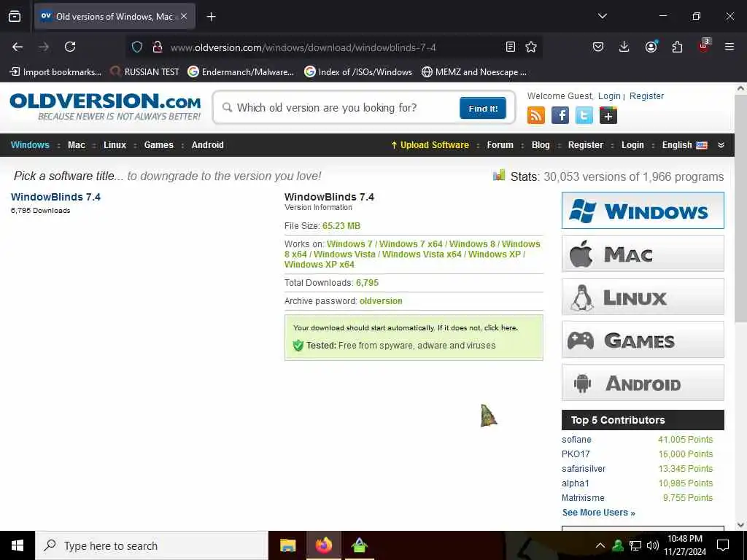Click Register link beside Welcome Guest
The width and height of the screenshot is (747, 560).
pos(646,96)
